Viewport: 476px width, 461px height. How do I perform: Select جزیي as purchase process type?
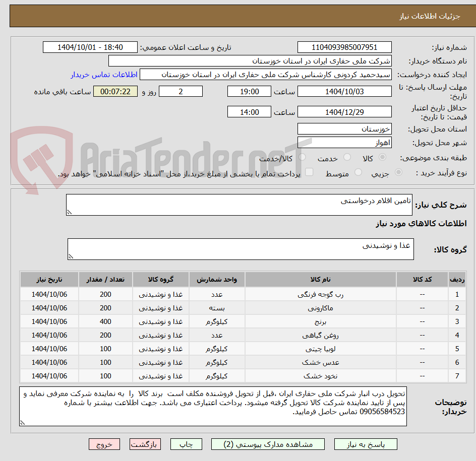pos(399,172)
